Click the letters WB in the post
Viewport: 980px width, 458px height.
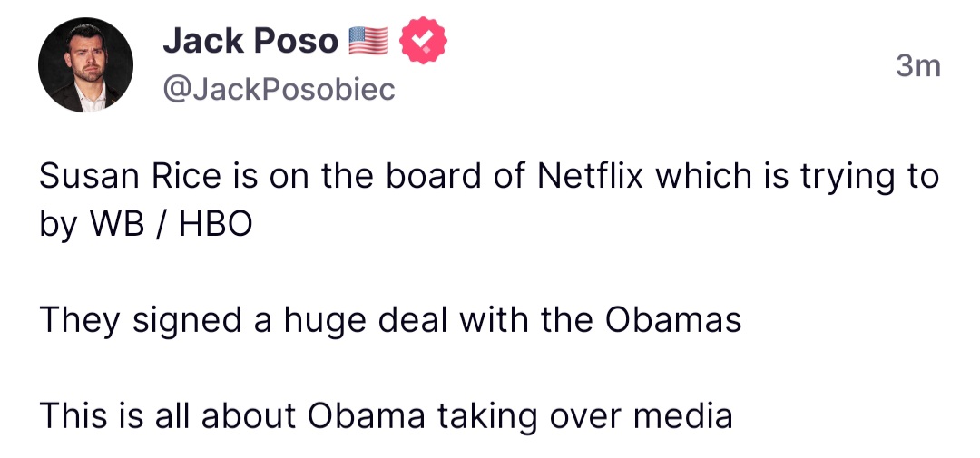(x=115, y=223)
